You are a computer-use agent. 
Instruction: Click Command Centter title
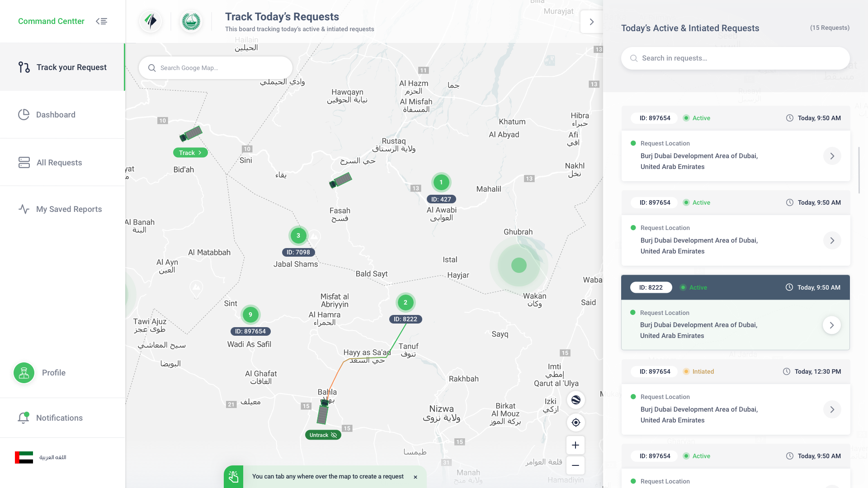point(51,21)
